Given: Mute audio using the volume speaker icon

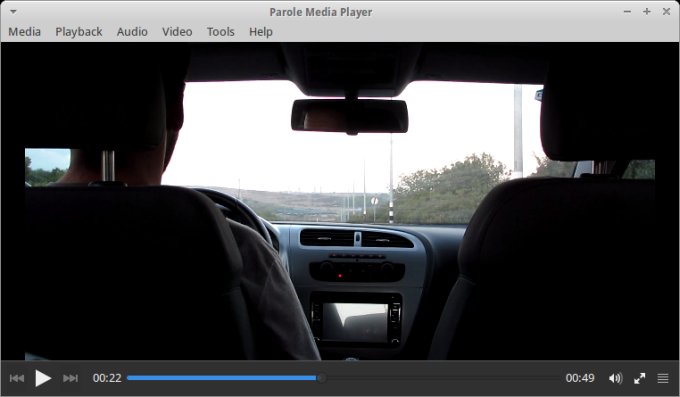Looking at the screenshot, I should point(615,378).
